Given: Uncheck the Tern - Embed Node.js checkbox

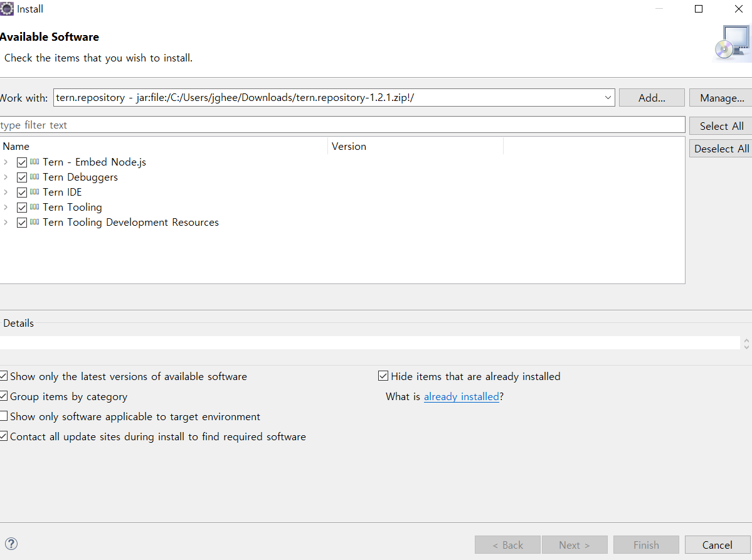Looking at the screenshot, I should [x=21, y=162].
